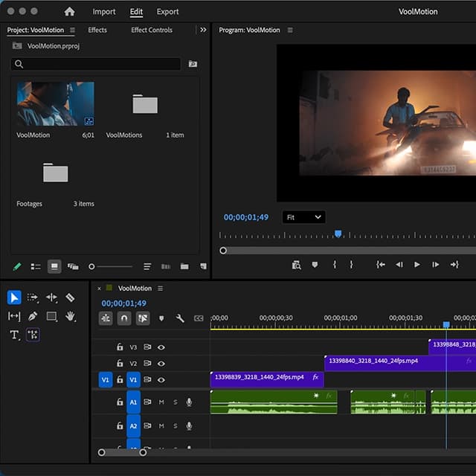
Task: Click the program monitor timecode 00;00;01;49
Action: pos(246,217)
